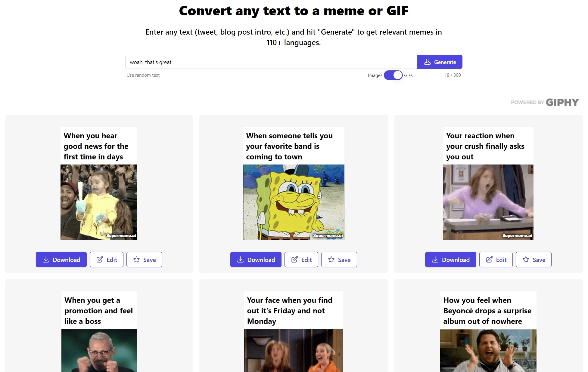Click SpongeBob GIF thumbnail
Image resolution: width=588 pixels, height=372 pixels.
(x=294, y=202)
